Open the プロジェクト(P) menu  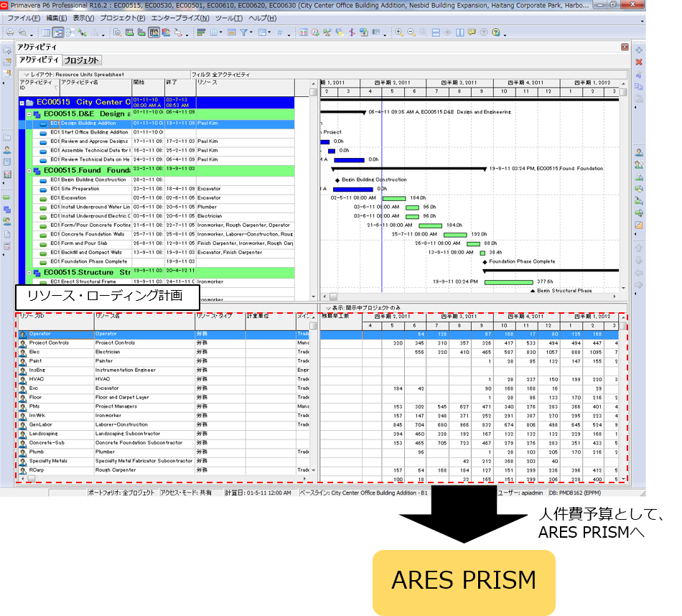coord(123,18)
